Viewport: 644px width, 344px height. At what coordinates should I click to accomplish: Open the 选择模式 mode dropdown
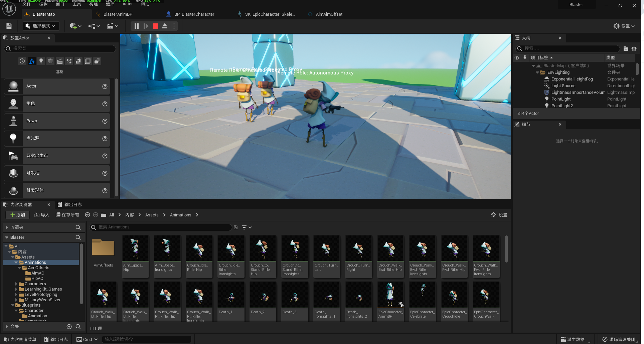click(x=41, y=26)
